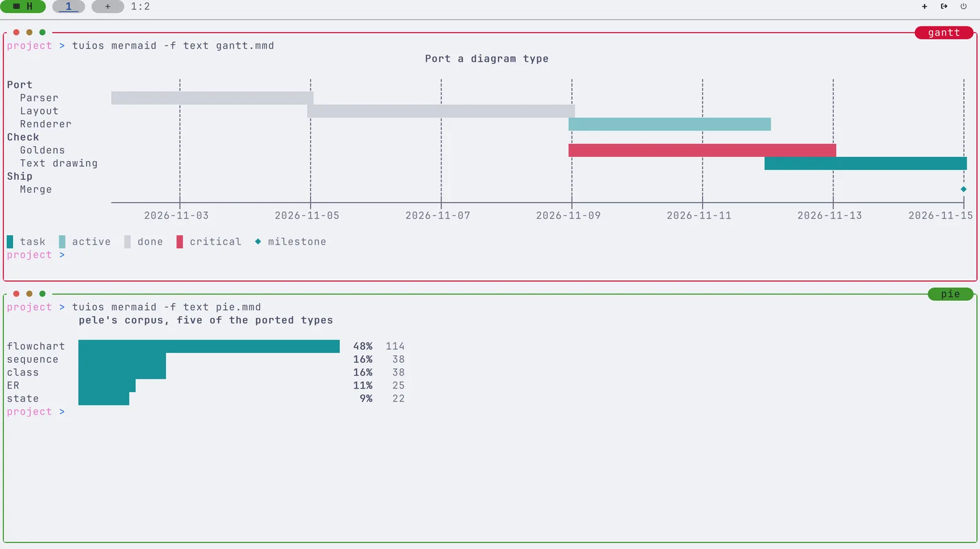Click the detach/exit arrow icon

944,7
